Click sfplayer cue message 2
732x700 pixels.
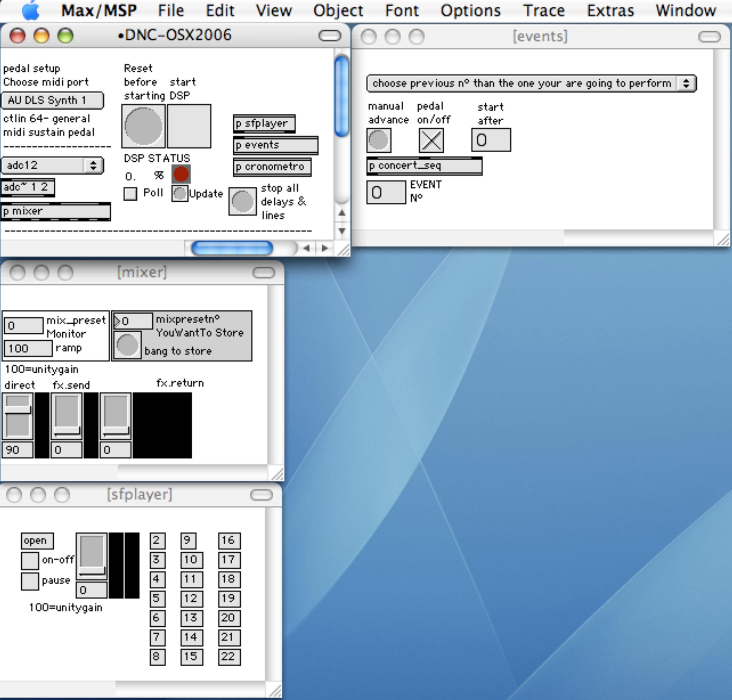point(158,541)
